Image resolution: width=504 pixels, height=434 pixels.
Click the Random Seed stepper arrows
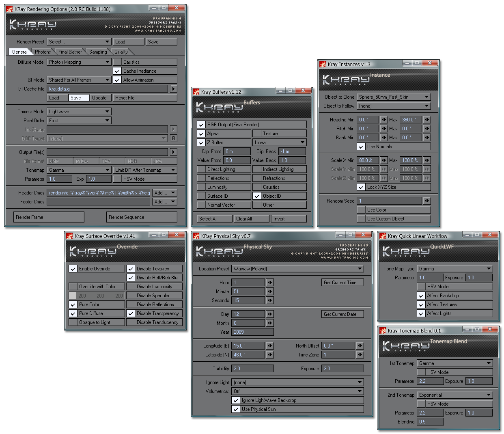point(426,201)
